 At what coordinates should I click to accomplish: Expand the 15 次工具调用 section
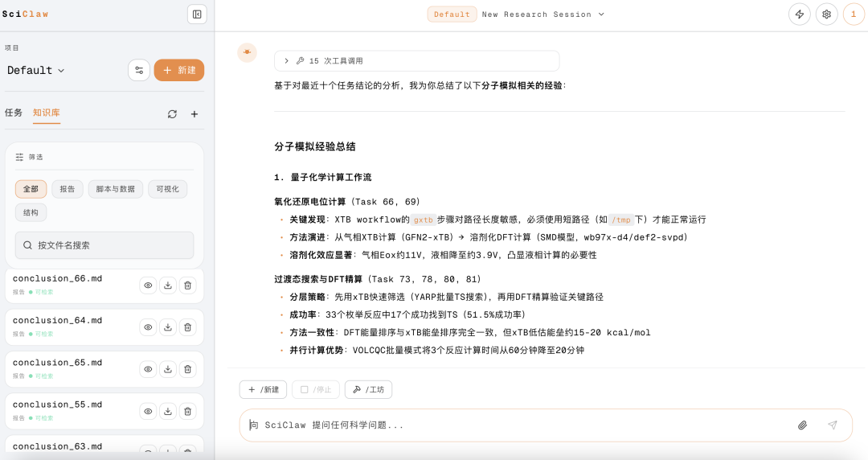click(x=286, y=61)
